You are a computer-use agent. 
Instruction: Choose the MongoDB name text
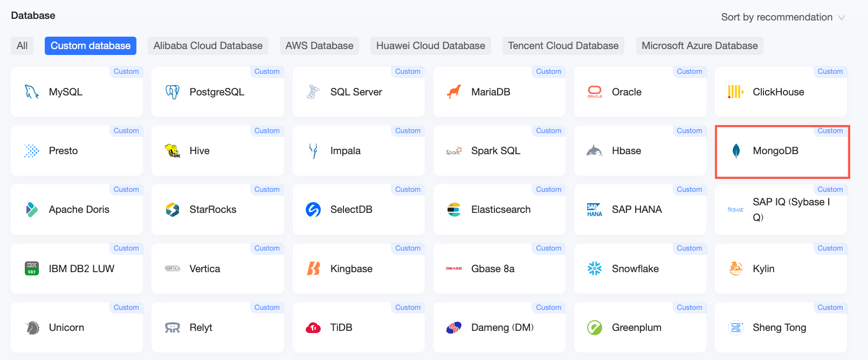[776, 151]
